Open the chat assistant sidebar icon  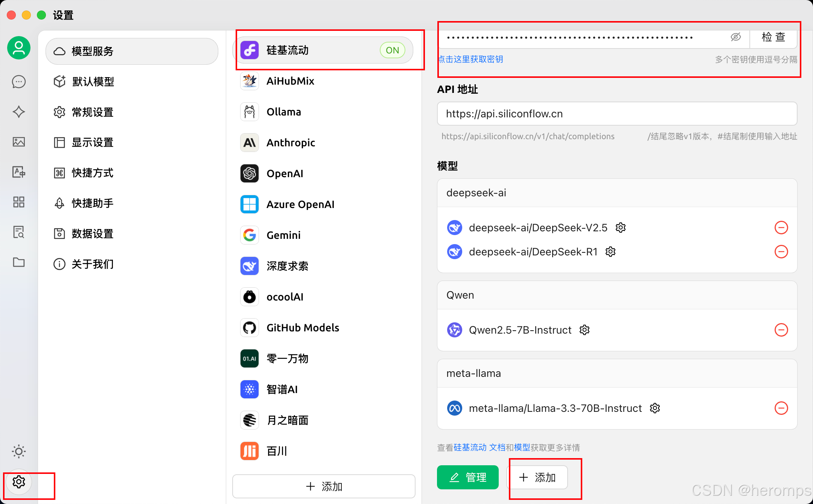click(18, 82)
